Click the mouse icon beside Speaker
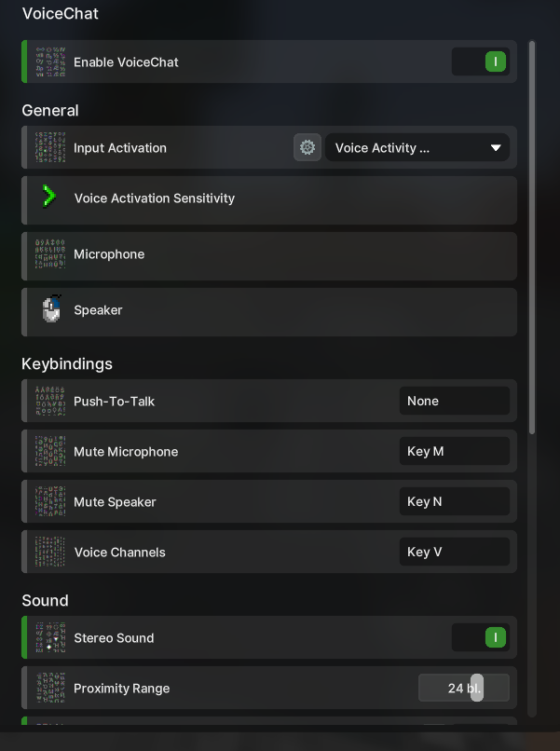The image size is (560, 751). pyautogui.click(x=52, y=309)
